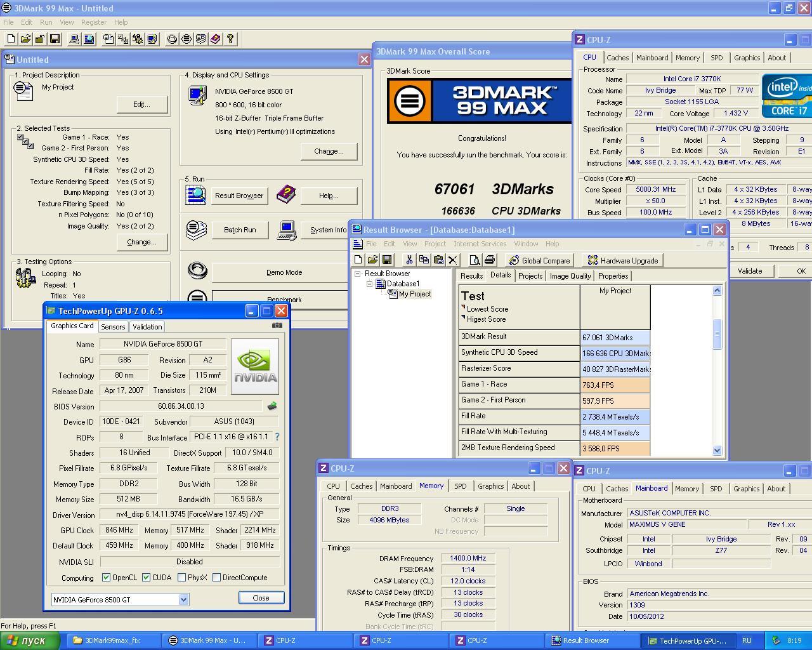Click Close button in GPU-Z
This screenshot has width=812, height=650.
[x=261, y=598]
